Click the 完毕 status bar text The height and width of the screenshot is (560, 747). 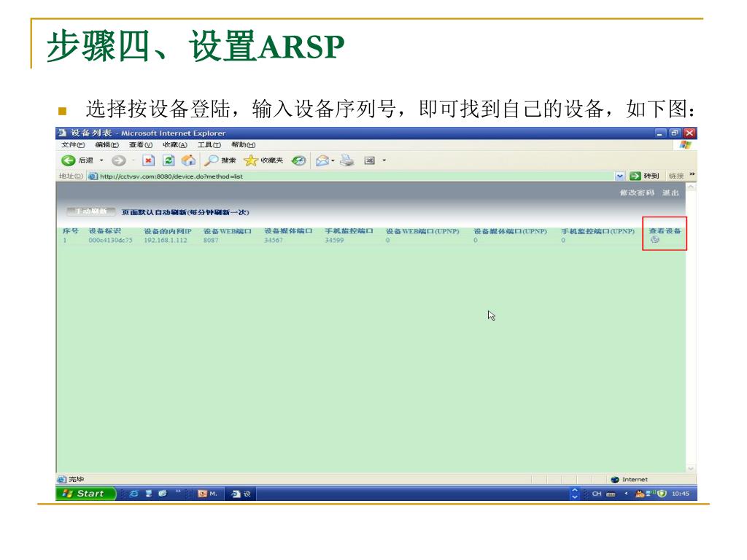[x=76, y=480]
